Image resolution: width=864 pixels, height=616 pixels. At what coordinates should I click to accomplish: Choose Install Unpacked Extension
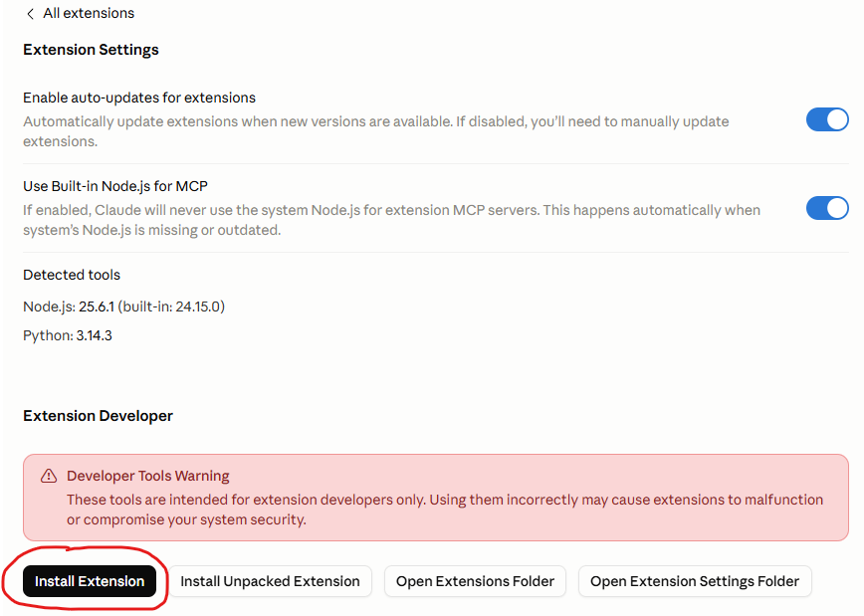tap(270, 581)
